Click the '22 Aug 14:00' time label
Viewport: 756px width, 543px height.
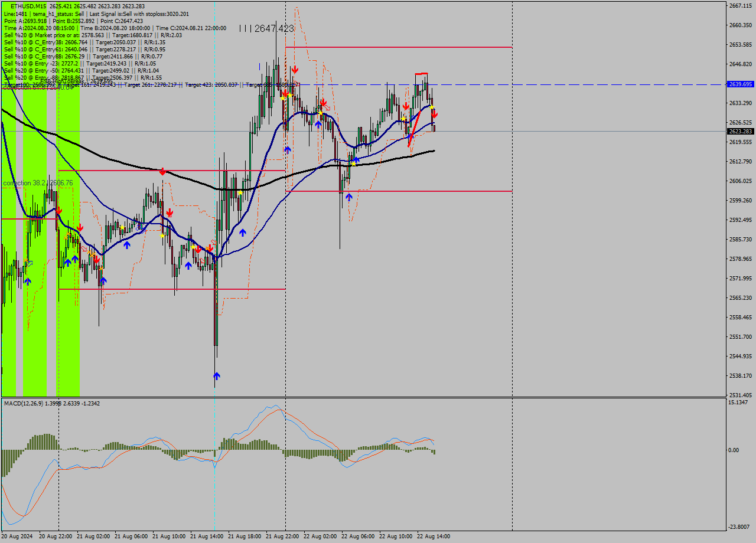(434, 537)
